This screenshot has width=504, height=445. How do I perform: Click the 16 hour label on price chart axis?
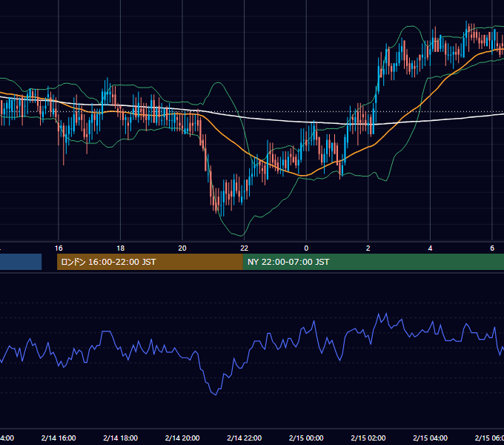coord(59,248)
